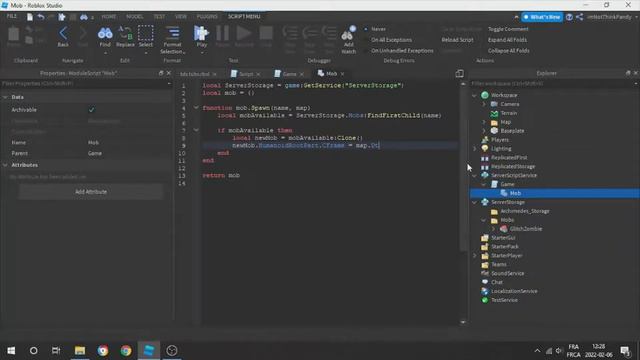Click the What's New button
Image resolution: width=640 pixels, height=360 pixels.
tap(542, 17)
